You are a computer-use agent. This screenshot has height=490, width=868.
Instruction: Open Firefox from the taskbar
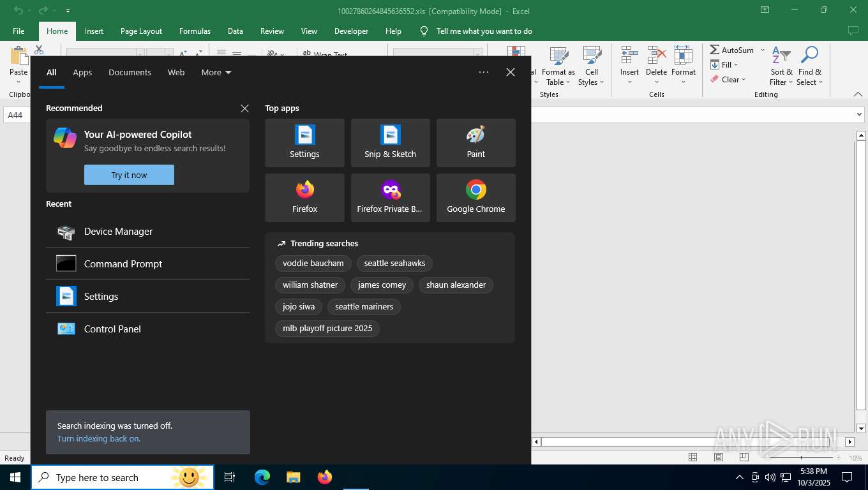325,477
